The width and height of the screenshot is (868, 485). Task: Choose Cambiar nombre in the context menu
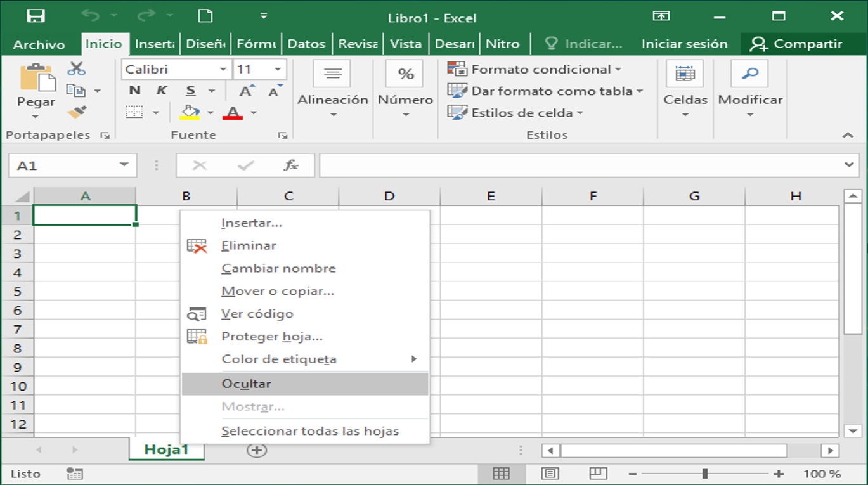[x=305, y=268]
